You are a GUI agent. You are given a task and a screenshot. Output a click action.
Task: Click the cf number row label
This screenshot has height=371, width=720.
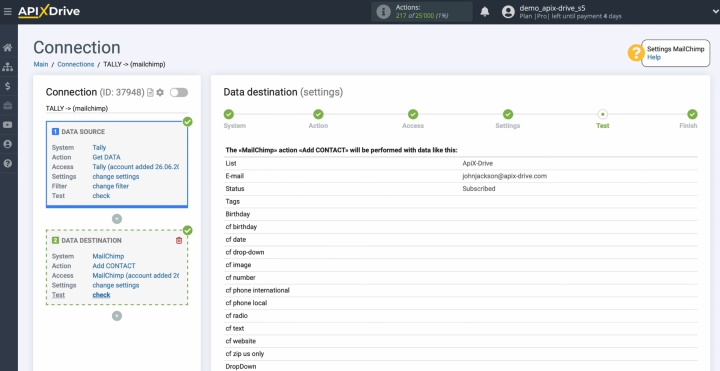240,277
